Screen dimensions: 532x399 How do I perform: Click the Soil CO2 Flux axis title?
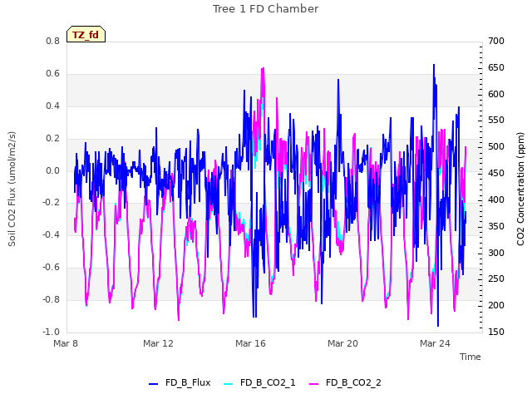click(12, 189)
